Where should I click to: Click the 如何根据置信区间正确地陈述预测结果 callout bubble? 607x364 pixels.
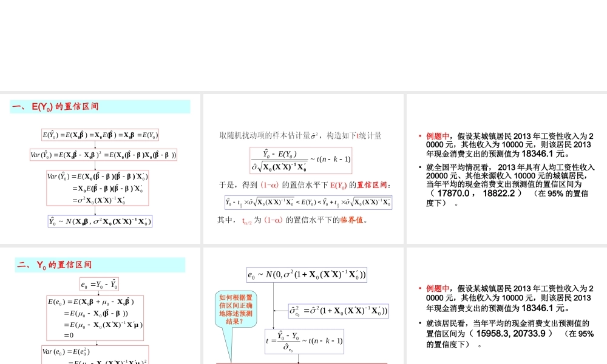click(236, 309)
